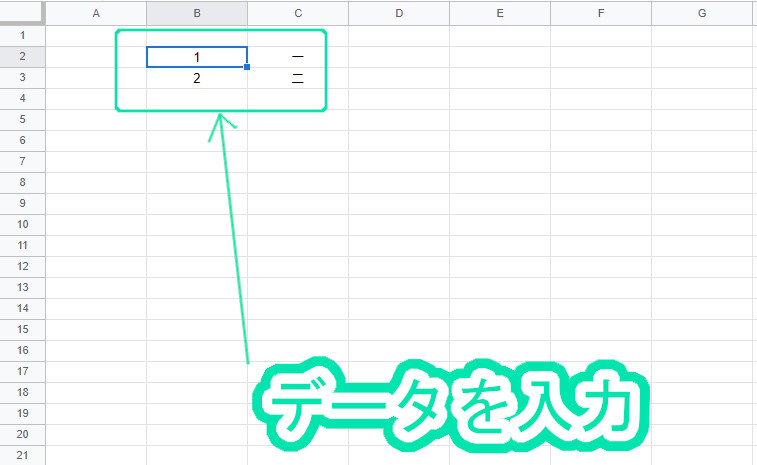Click cell C3 containing 二
Screen dimensions: 757x465
click(x=298, y=78)
